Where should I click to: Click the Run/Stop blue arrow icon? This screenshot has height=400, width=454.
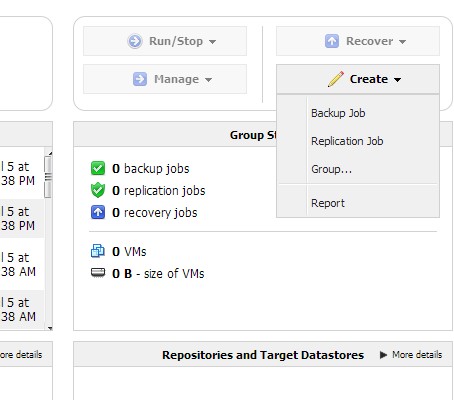(x=135, y=41)
